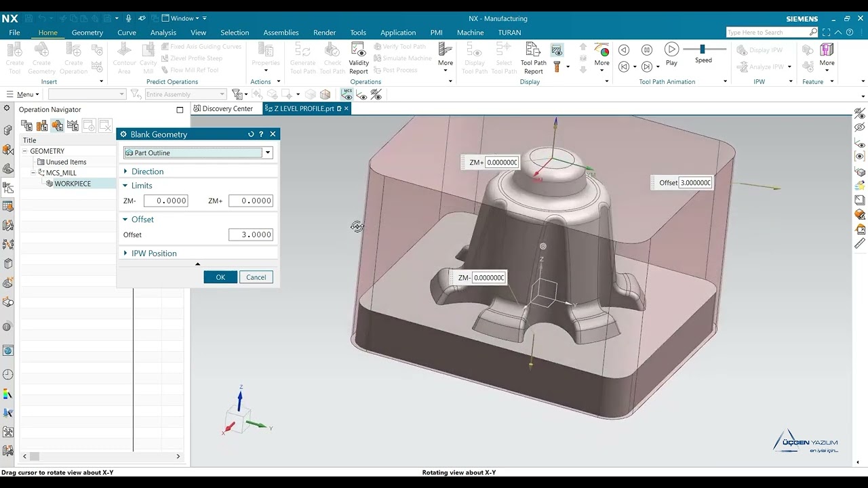Select Machining Method View in Operation Navigator

point(72,125)
